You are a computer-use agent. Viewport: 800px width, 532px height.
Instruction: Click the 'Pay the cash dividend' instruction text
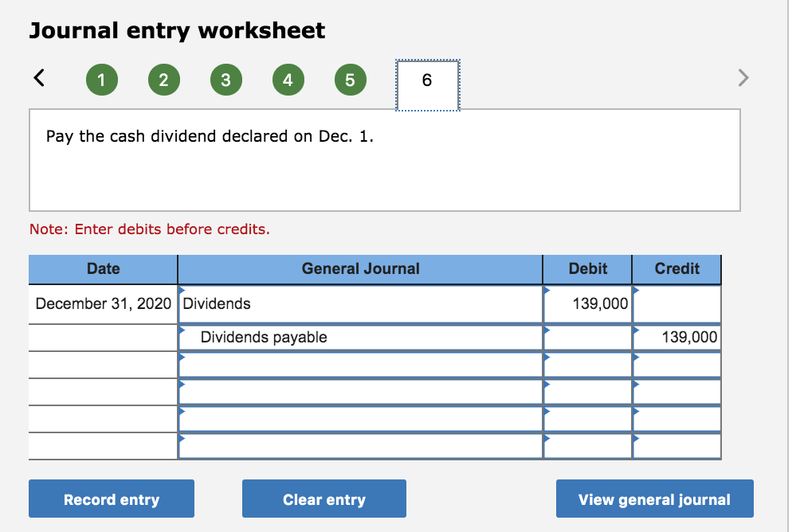pos(210,136)
